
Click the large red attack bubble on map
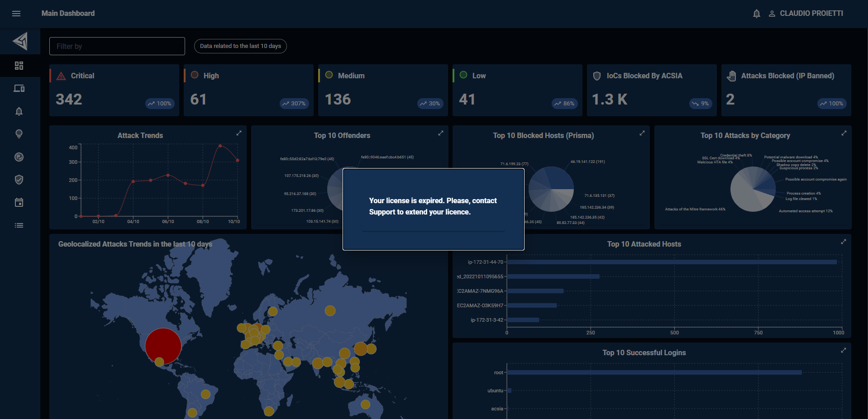[x=163, y=346]
